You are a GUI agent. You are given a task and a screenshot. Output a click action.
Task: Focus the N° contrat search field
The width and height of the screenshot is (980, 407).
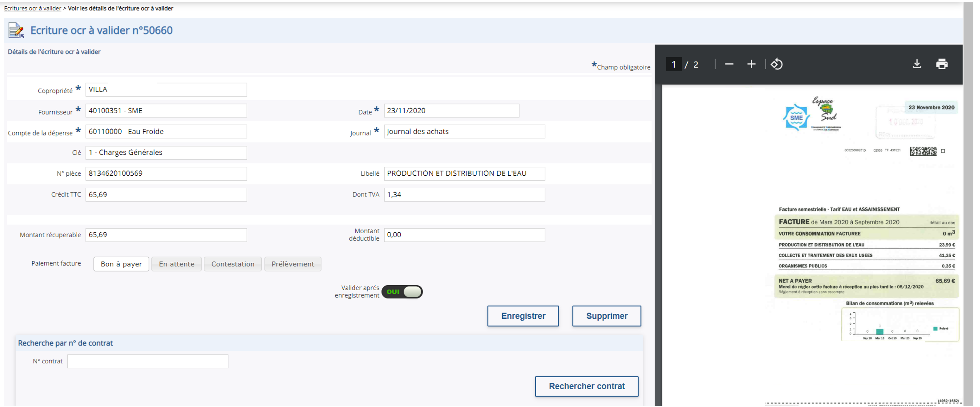tap(148, 361)
